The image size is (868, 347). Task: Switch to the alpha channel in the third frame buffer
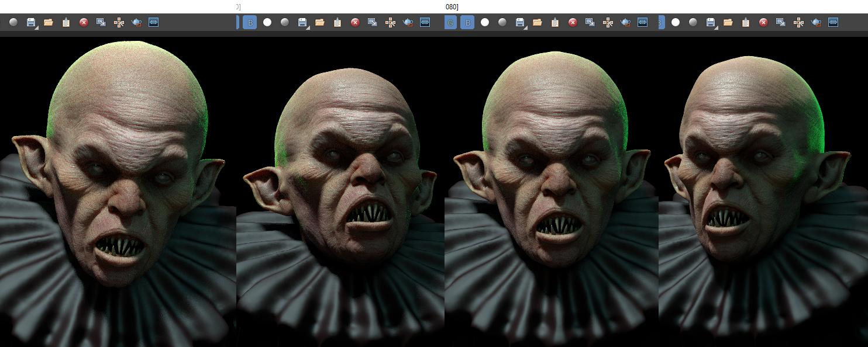coord(485,22)
